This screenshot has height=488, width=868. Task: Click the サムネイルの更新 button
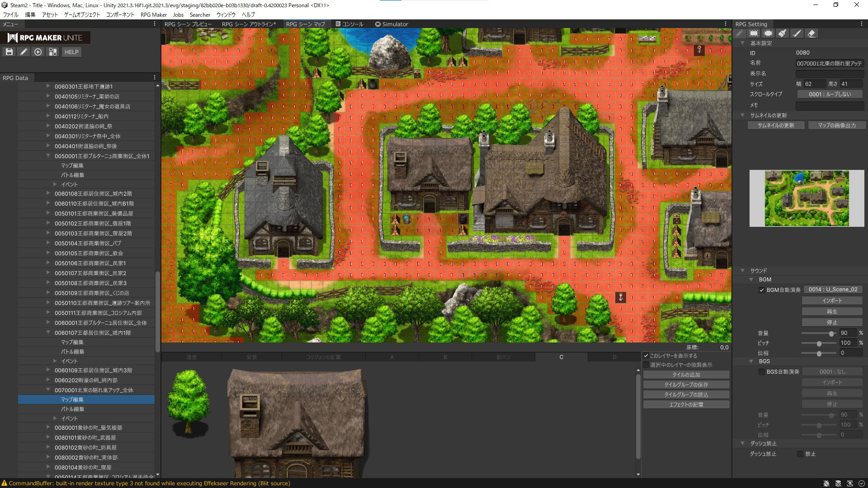point(776,125)
